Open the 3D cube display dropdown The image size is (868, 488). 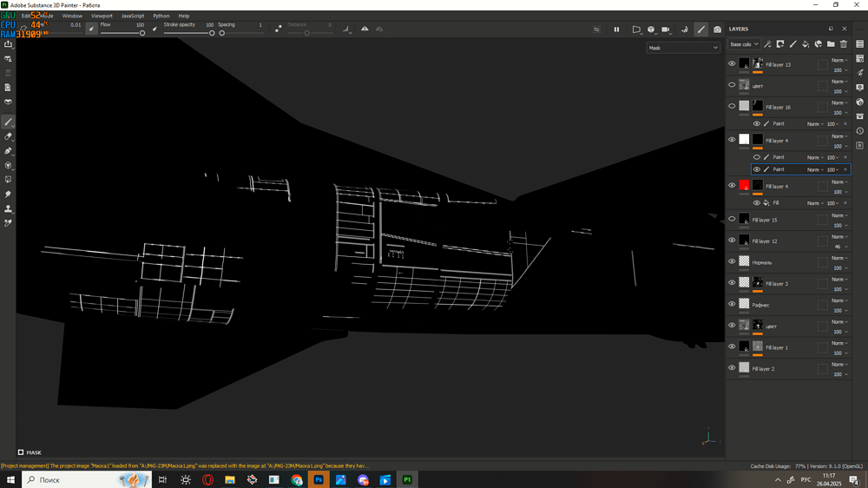pyautogui.click(x=652, y=30)
